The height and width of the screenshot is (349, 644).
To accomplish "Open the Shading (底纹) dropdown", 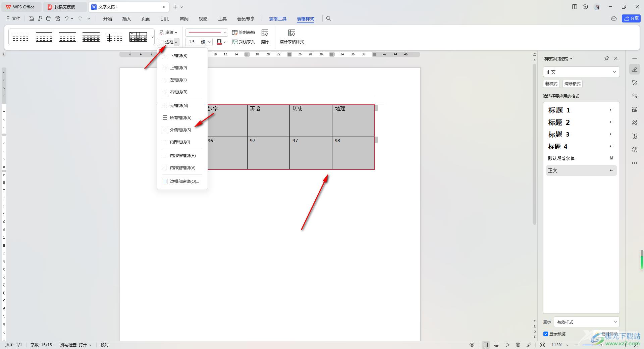I will (168, 33).
